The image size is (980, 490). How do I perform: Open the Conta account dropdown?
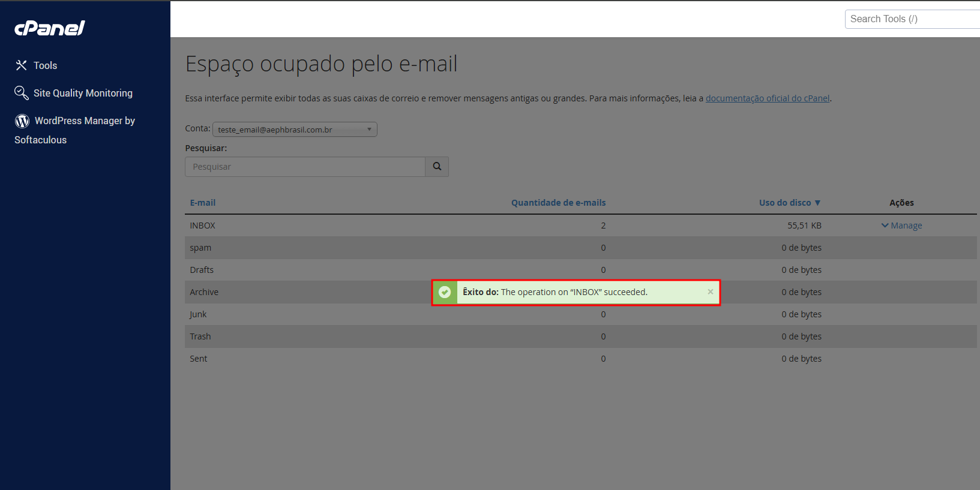295,130
